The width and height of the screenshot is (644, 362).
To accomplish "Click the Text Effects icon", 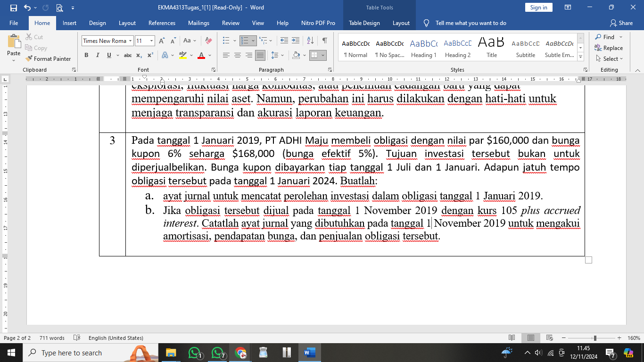I will tap(165, 55).
